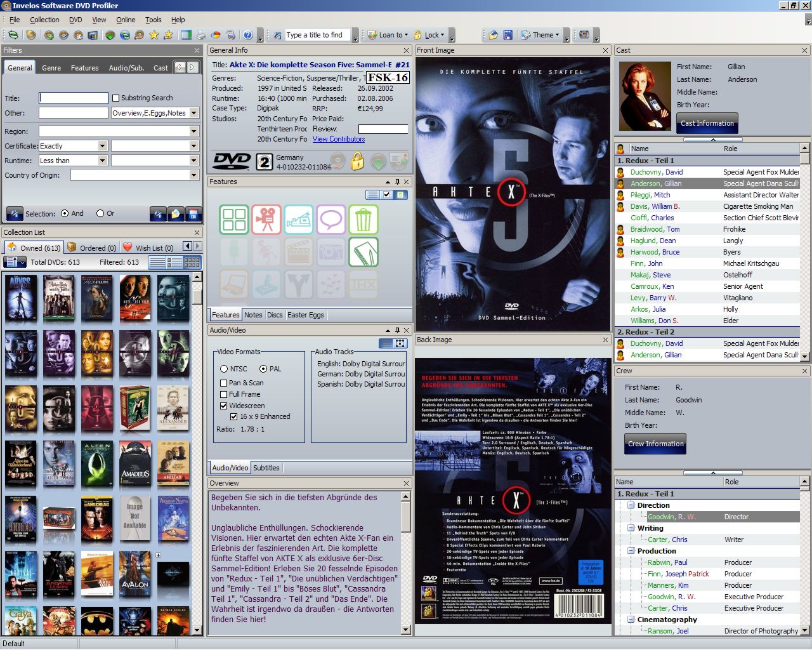
Task: Open the View Contributors link
Action: pyautogui.click(x=338, y=139)
